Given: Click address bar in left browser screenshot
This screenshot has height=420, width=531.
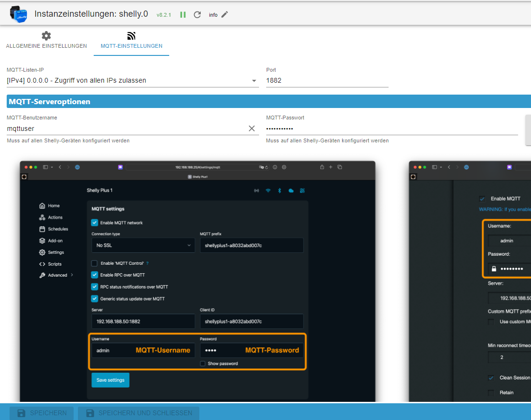Looking at the screenshot, I should [198, 167].
